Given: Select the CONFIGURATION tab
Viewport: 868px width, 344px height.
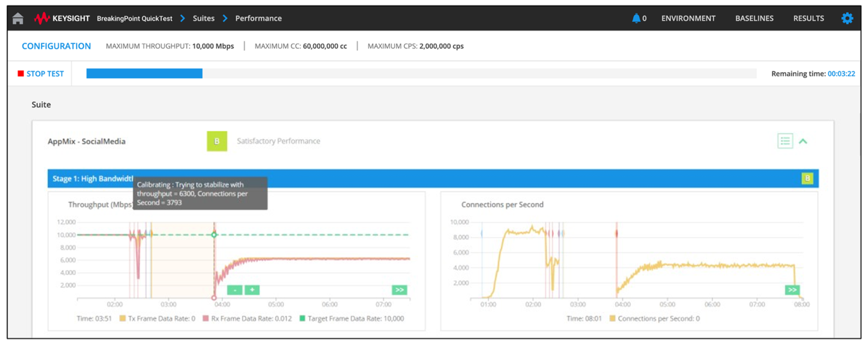Looking at the screenshot, I should pos(56,46).
